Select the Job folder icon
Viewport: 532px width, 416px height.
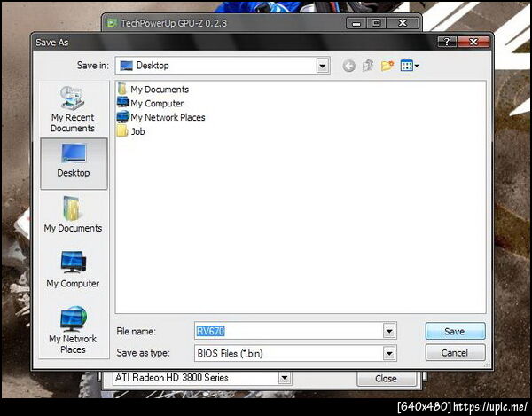(122, 131)
